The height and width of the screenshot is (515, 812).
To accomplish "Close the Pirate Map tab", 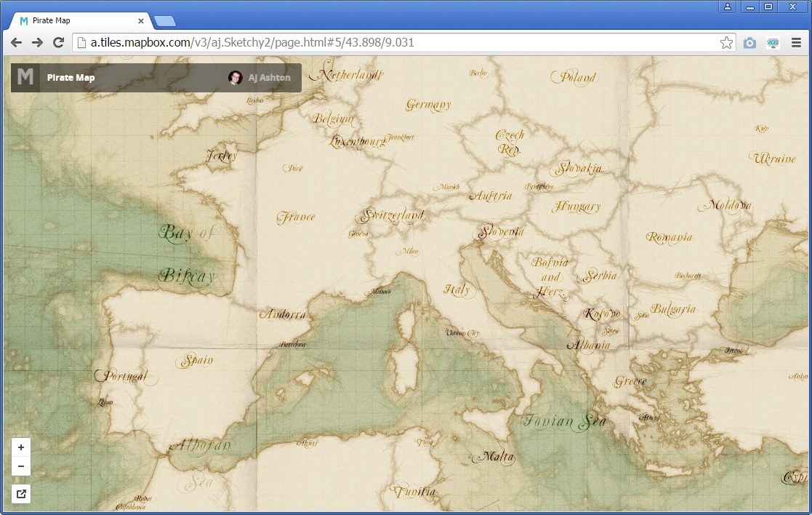I will tap(141, 21).
